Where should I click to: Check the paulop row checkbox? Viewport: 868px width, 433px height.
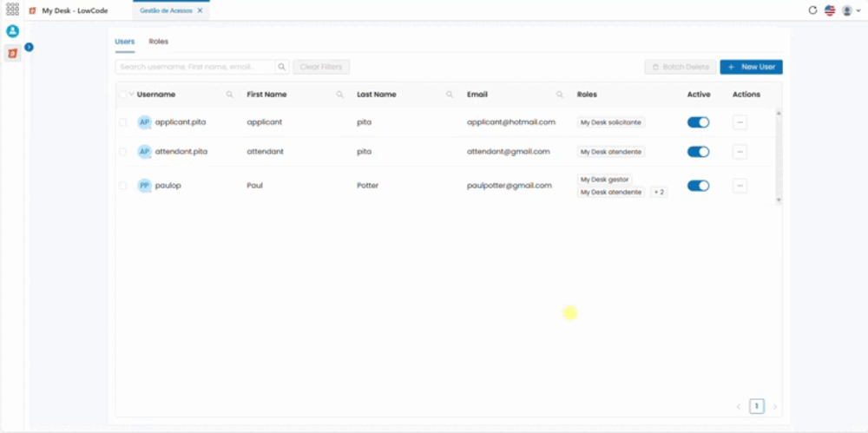(x=123, y=186)
